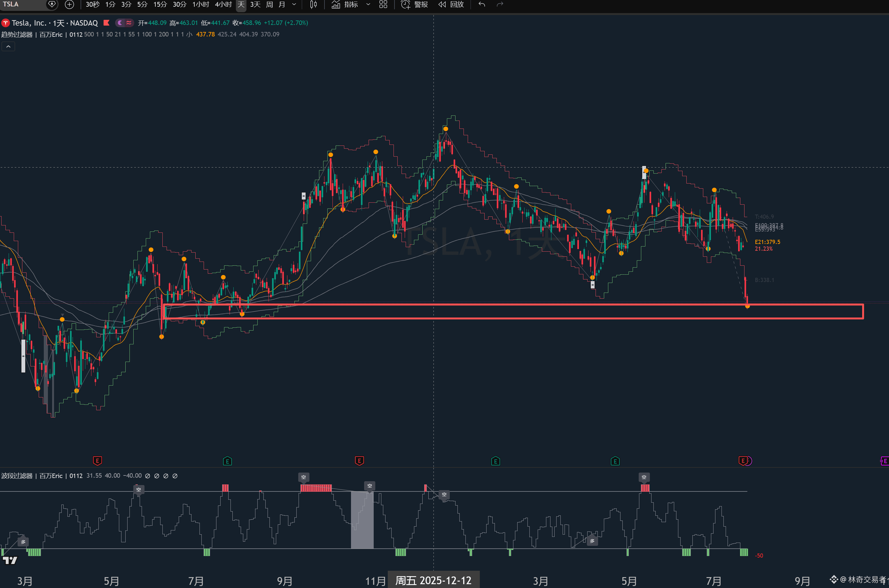Click the 404.39 legend value
Viewport: 889px width, 588px height.
(249, 35)
